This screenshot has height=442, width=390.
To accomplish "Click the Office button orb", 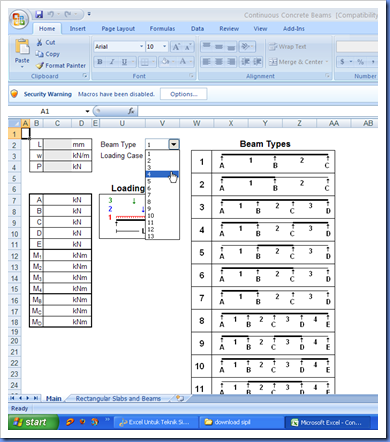I will 19,19.
